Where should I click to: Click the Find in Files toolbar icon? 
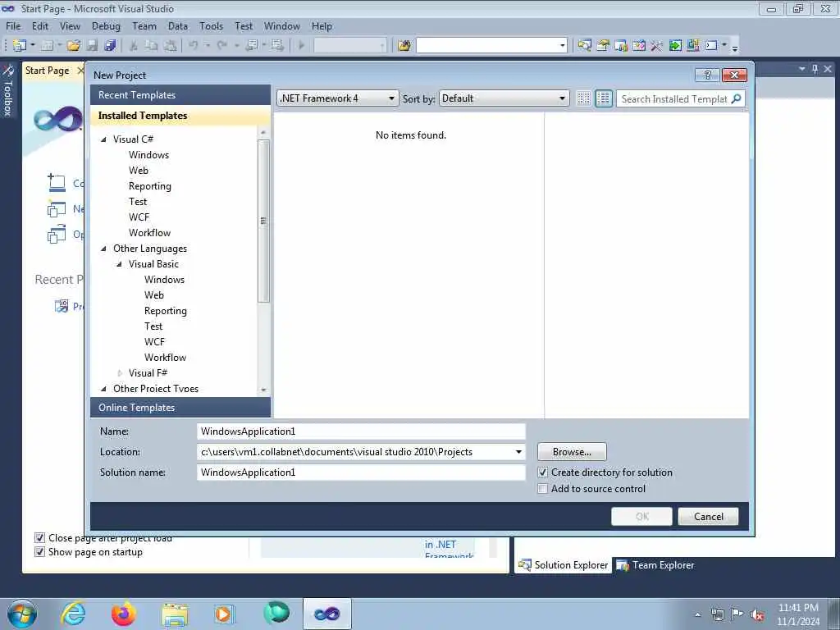[404, 46]
